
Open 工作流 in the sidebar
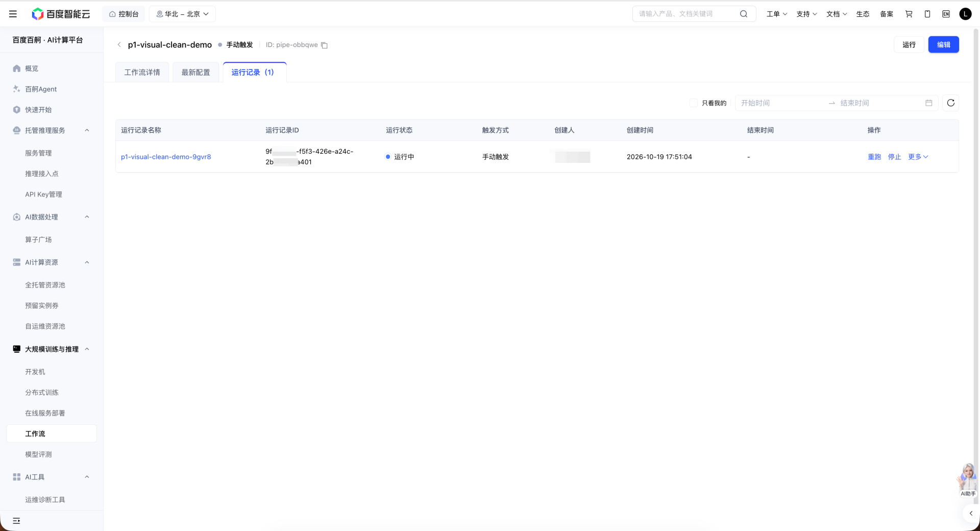coord(52,433)
